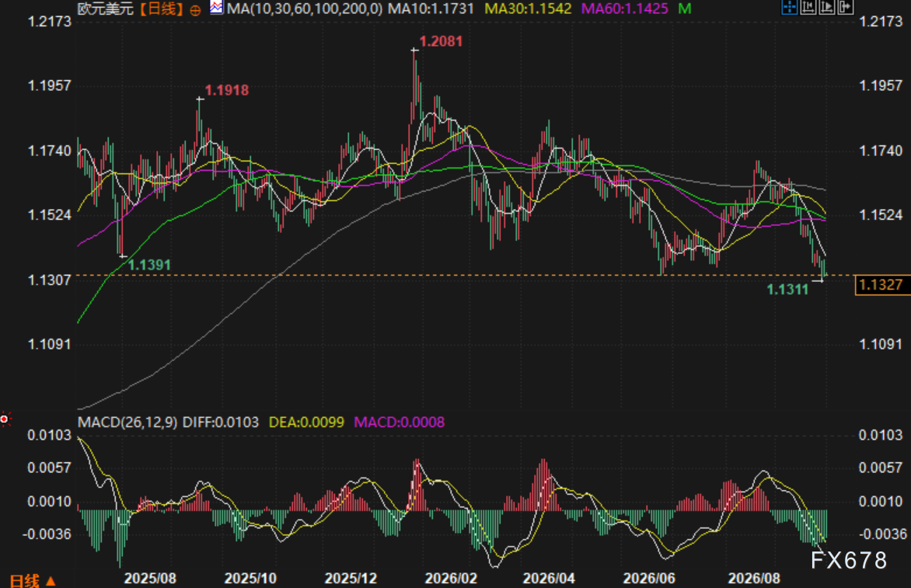Click the orange circled-plus icon beside 日线
Screen dimensions: 911x588
(195, 10)
